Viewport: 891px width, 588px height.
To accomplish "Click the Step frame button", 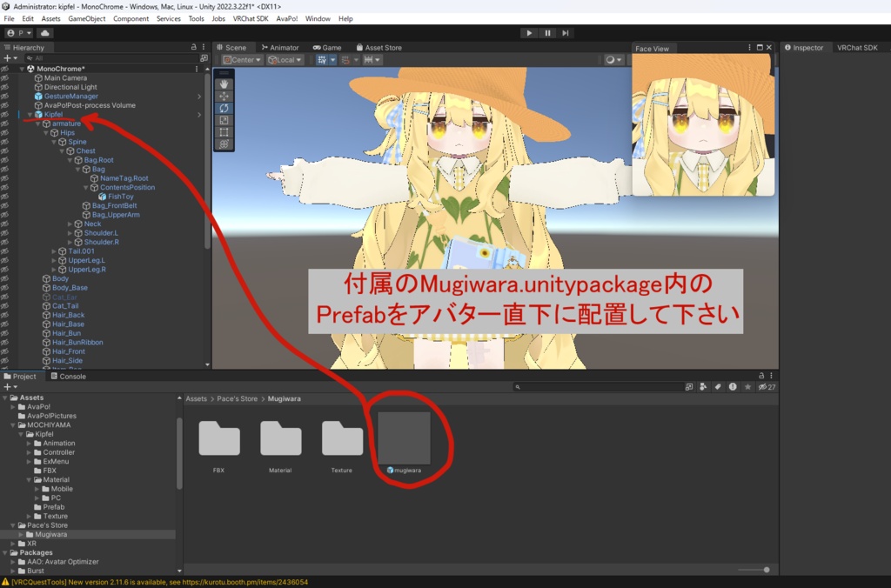I will [566, 33].
